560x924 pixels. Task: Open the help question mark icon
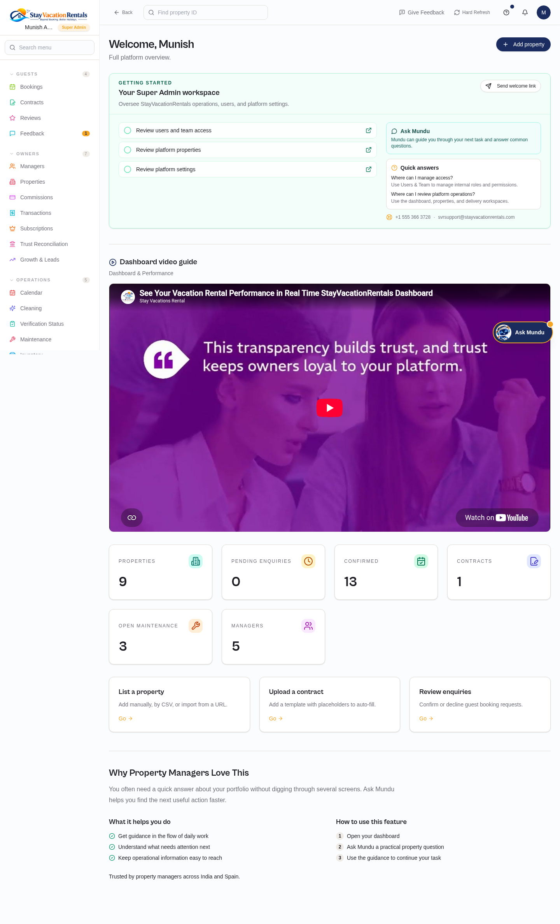pos(506,12)
